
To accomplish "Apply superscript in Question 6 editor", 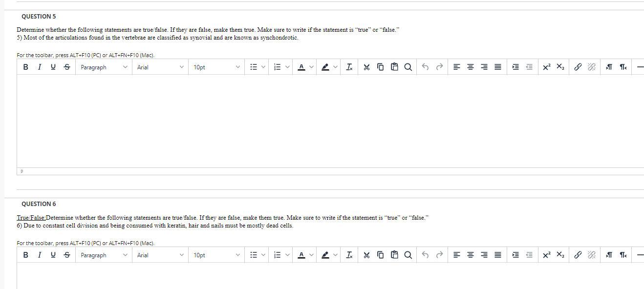I will pos(547,255).
